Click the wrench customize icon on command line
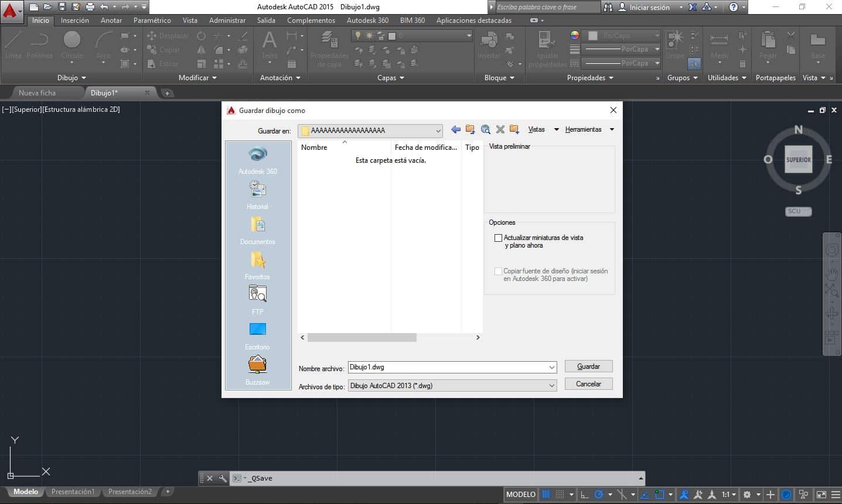The width and height of the screenshot is (842, 504). [x=223, y=478]
